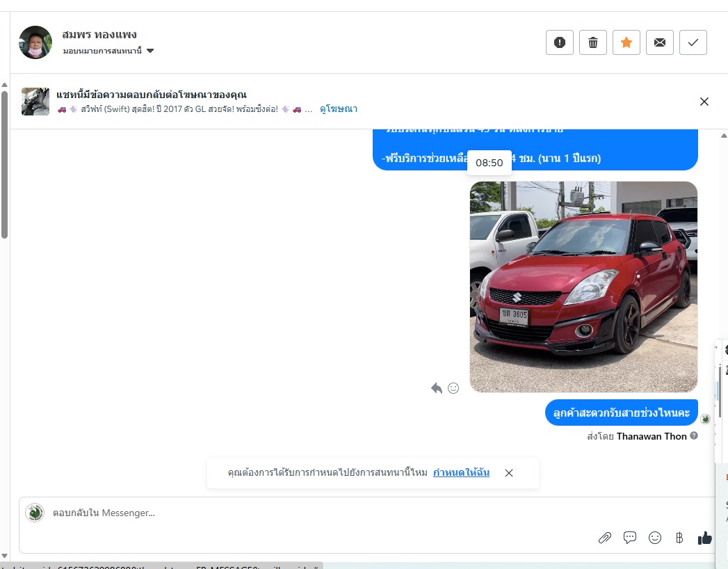Click scroll-down arrow at left bottom
This screenshot has width=728, height=569.
tap(4, 556)
